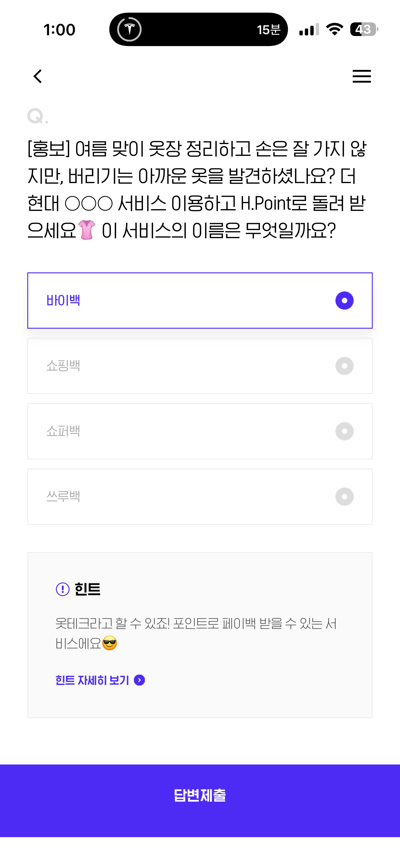Tap the cellular signal bars icon
400x868 pixels.
309,30
